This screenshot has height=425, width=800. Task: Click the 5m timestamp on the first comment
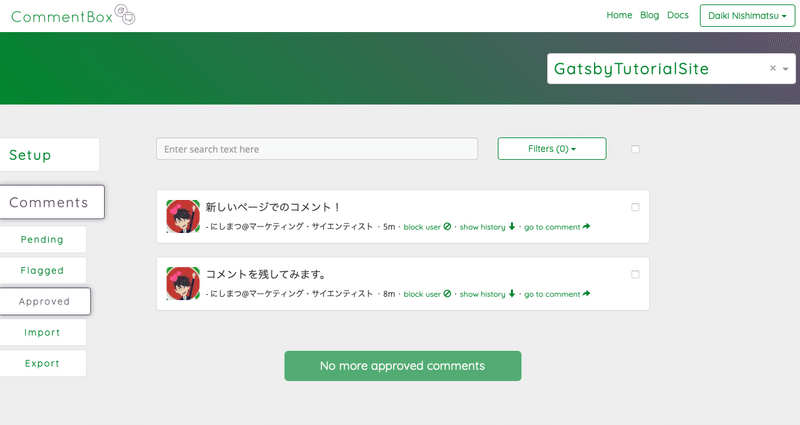[x=389, y=227]
